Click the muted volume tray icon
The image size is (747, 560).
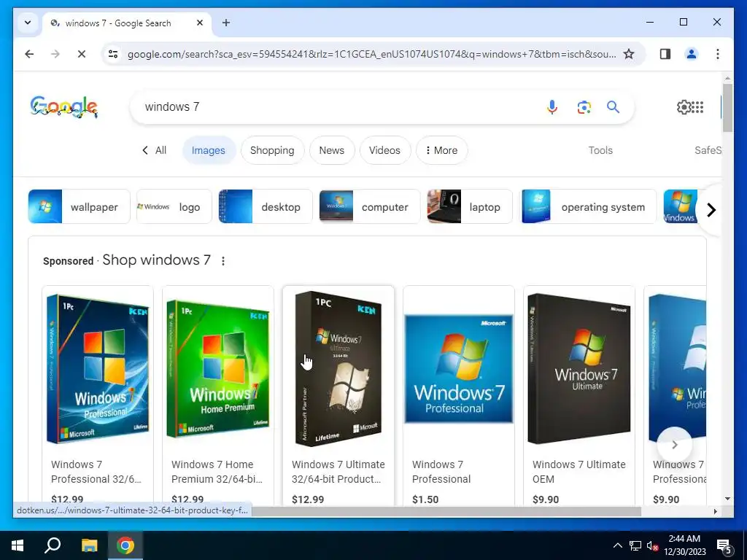click(652, 545)
